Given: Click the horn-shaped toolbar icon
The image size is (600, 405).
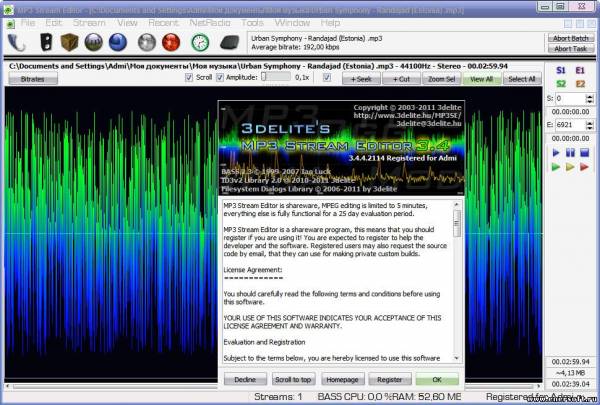Looking at the screenshot, I should click(x=16, y=42).
